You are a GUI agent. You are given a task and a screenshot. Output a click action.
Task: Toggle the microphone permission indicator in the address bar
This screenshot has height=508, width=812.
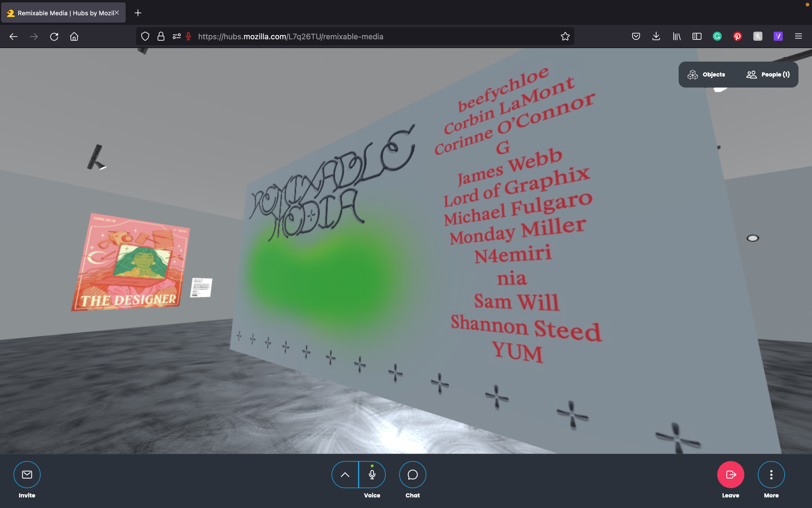pos(188,36)
